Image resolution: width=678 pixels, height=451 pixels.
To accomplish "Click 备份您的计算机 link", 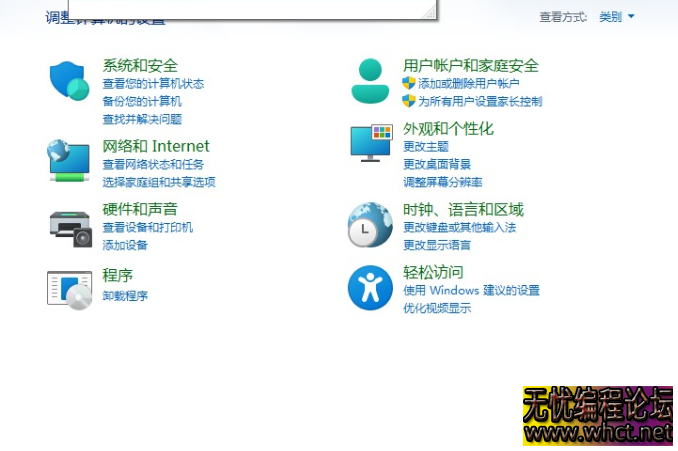I will [142, 101].
